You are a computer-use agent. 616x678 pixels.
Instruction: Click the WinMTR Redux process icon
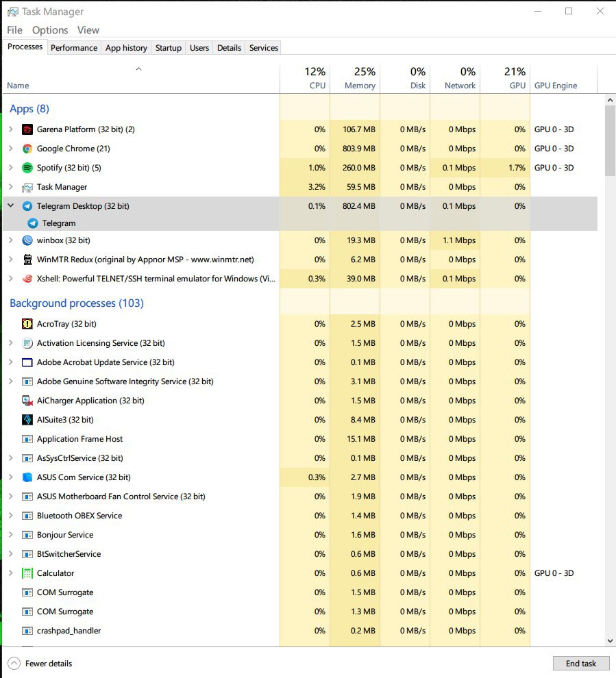pos(27,260)
